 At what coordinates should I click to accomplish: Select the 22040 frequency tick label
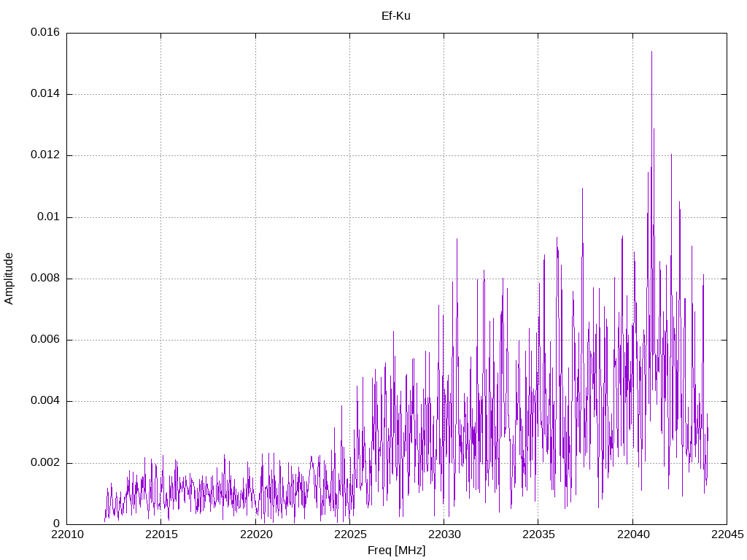tap(632, 535)
